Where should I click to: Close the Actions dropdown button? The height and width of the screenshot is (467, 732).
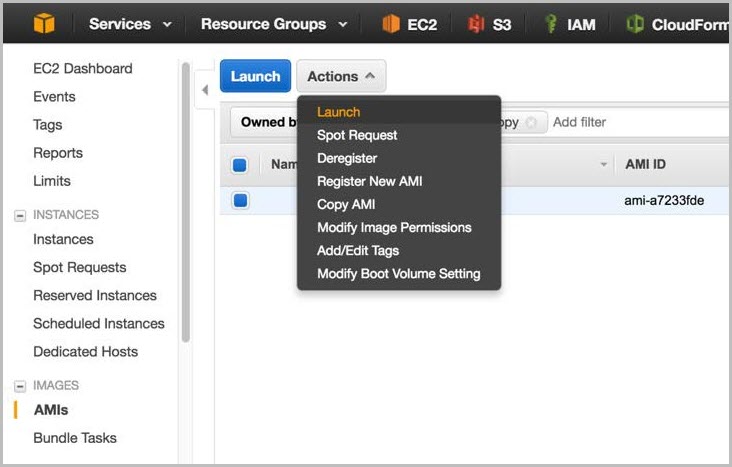tap(341, 76)
